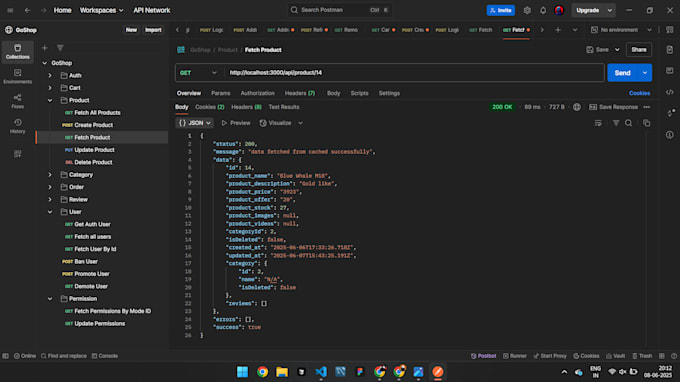Open Visual Studio Code from taskbar
This screenshot has height=382, width=680.
[321, 372]
